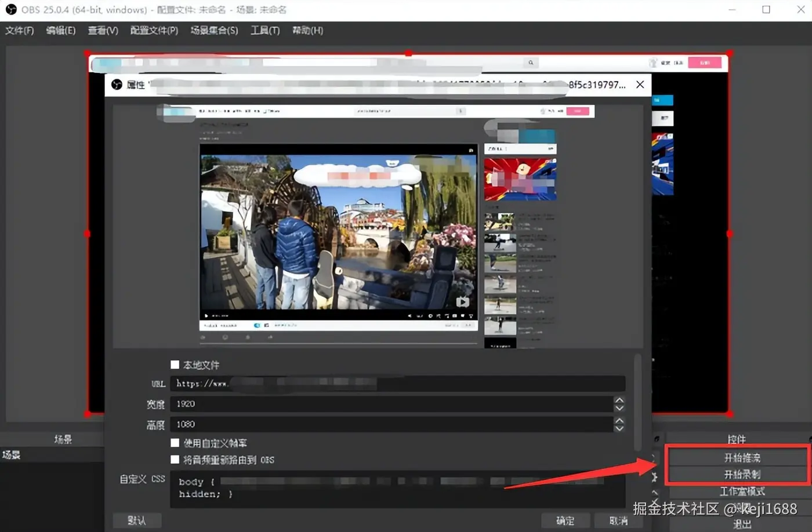Click the search icon in dialog preview page

[x=461, y=111]
